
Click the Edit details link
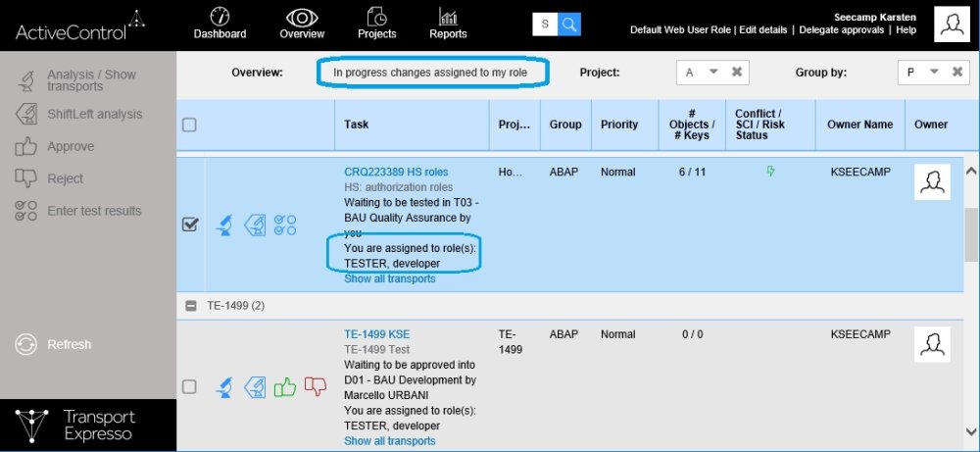point(763,30)
